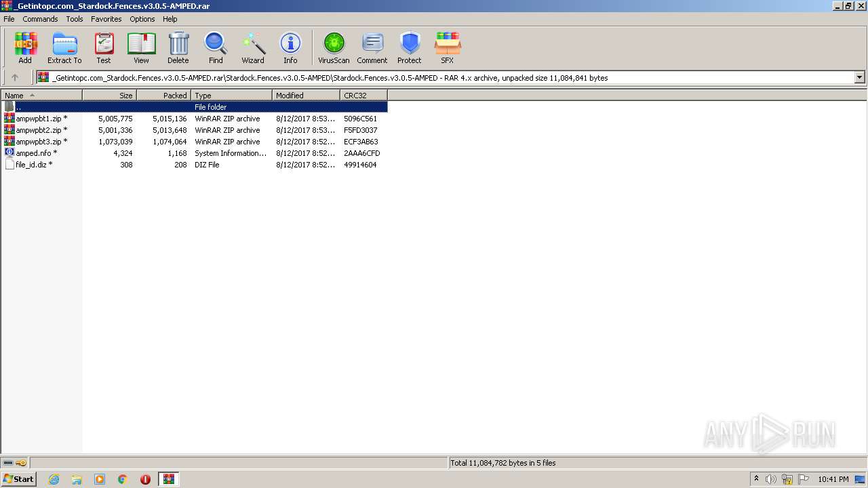The image size is (868, 488).
Task: Select ampwpbt2.zip file icon
Action: pyautogui.click(x=9, y=130)
